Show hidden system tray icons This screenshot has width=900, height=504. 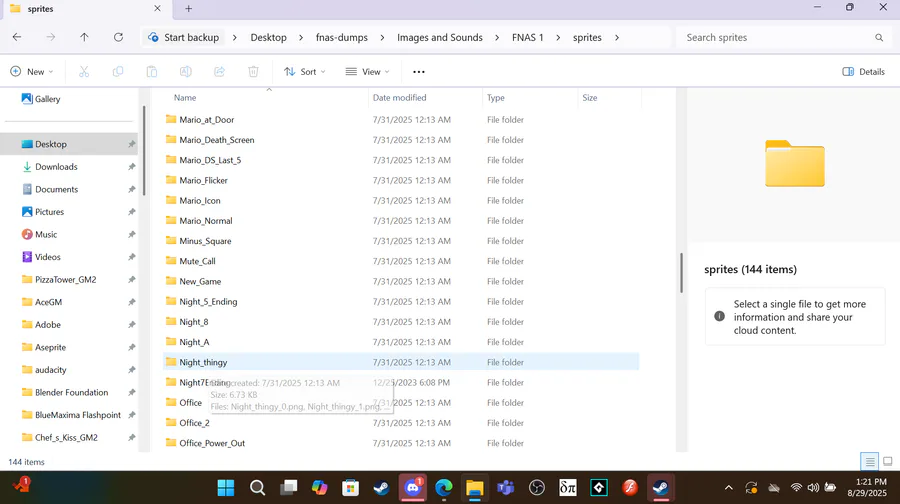(728, 488)
